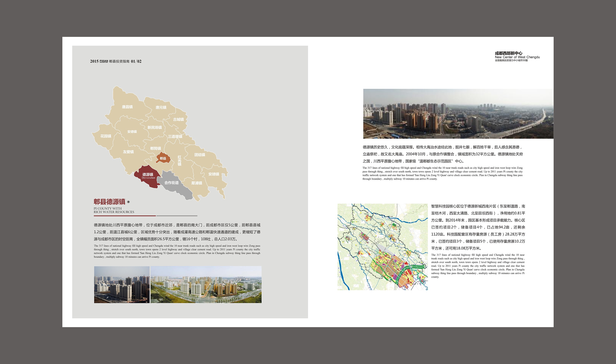The image size is (616, 364).
Task: Select the 古城镇 map area
Action: pyautogui.click(x=178, y=119)
